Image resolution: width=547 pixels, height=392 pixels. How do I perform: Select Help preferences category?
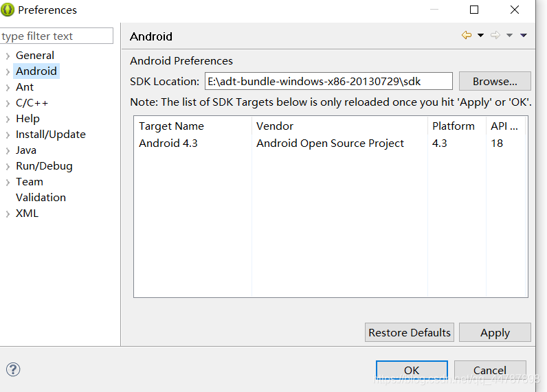tap(27, 119)
